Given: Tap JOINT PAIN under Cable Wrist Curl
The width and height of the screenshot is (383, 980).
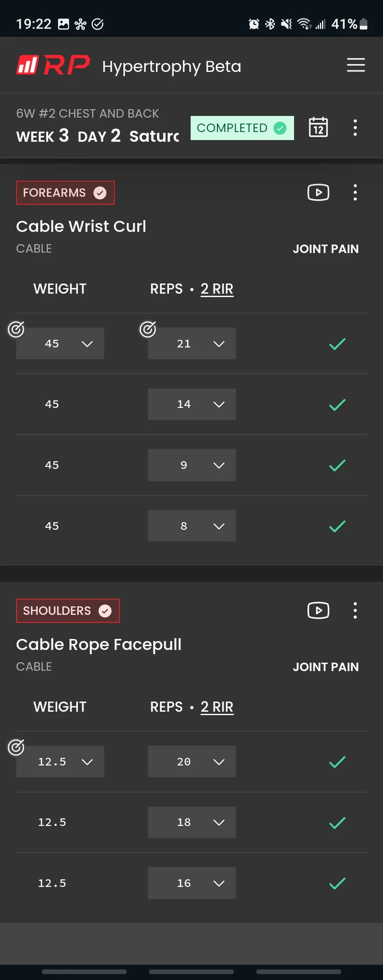Looking at the screenshot, I should coord(325,249).
